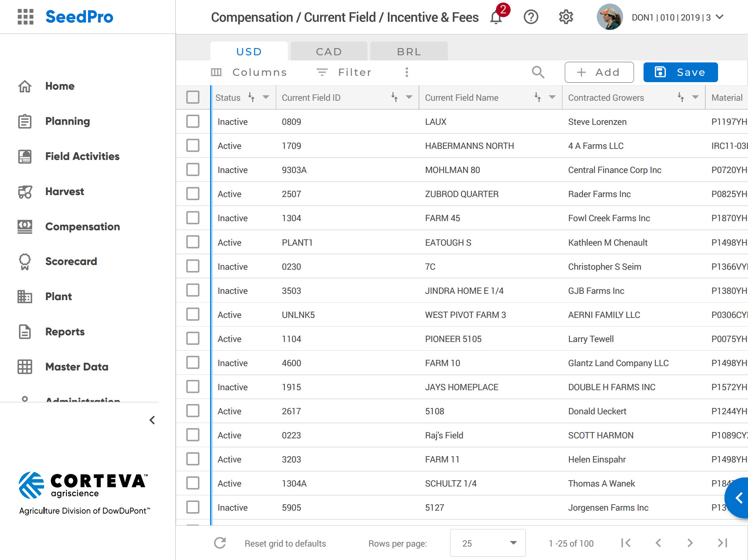
Task: Navigate to Harvest in the sidebar
Action: tap(64, 192)
